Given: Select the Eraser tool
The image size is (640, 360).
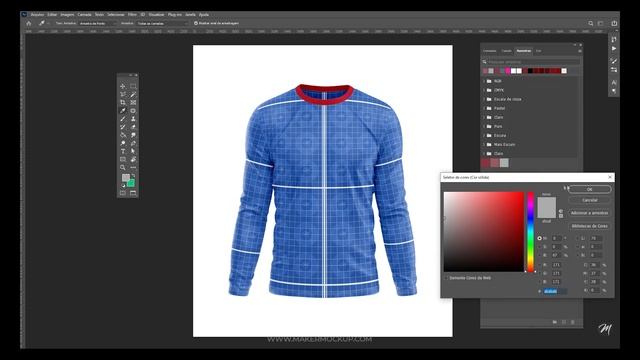Looking at the screenshot, I should tap(133, 127).
